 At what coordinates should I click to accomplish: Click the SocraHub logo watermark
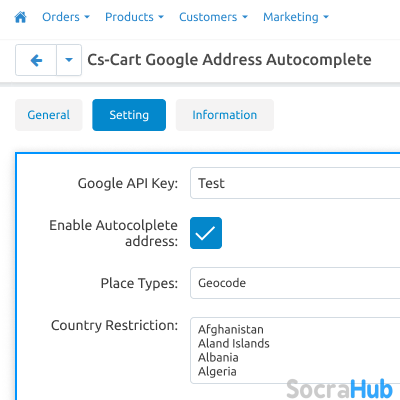pos(339,389)
